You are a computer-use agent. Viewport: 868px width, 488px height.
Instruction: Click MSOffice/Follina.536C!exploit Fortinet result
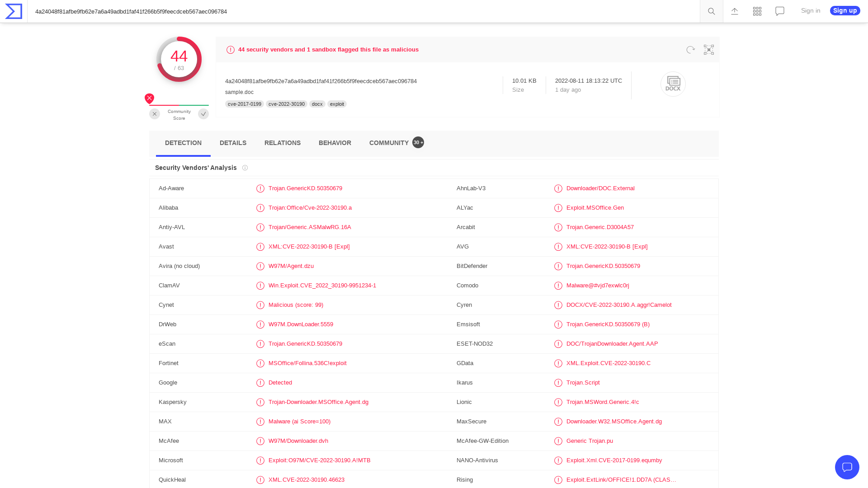307,363
